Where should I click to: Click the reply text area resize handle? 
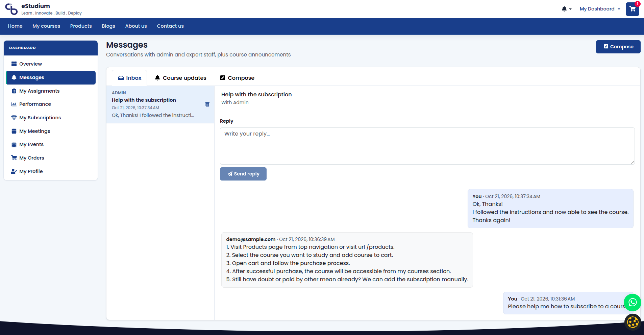click(x=633, y=163)
